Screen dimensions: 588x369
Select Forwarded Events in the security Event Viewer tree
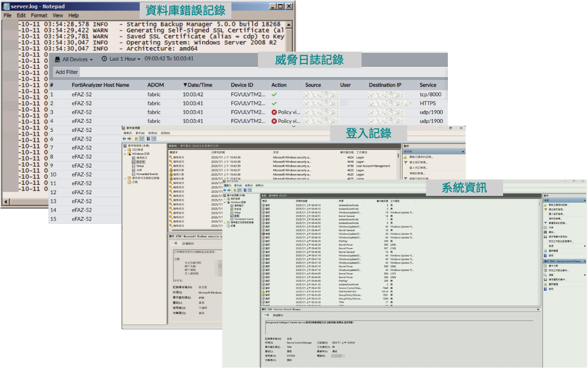tap(147, 174)
